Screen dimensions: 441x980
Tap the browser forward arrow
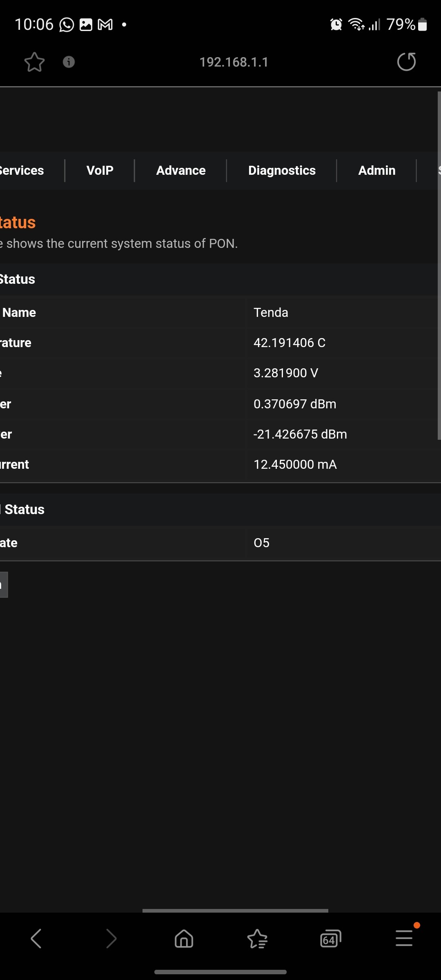[111, 938]
